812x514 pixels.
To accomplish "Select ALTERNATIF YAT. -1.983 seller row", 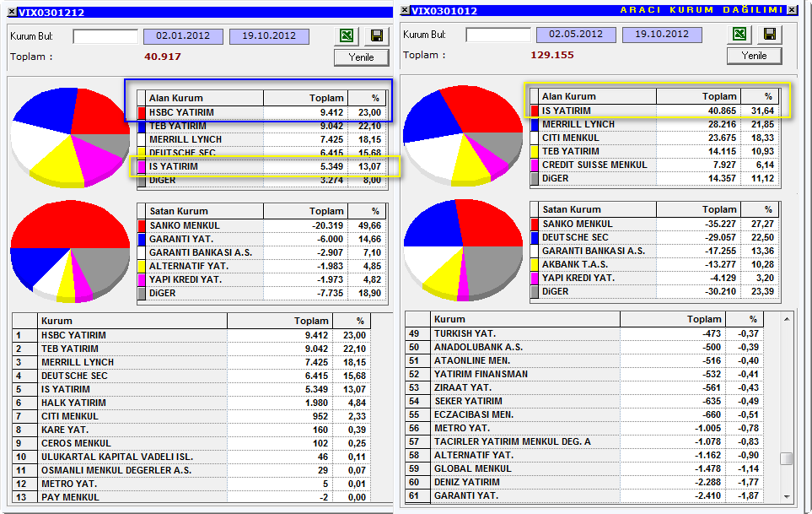I will tap(262, 267).
